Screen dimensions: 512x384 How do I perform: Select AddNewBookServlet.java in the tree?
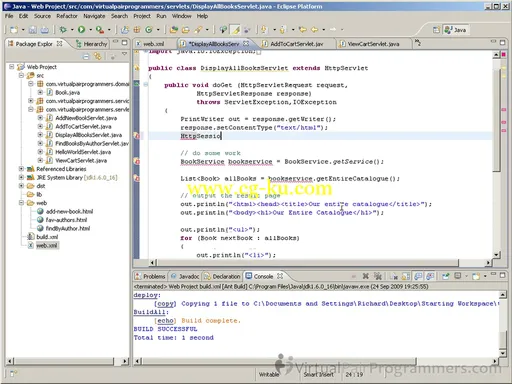(x=86, y=118)
